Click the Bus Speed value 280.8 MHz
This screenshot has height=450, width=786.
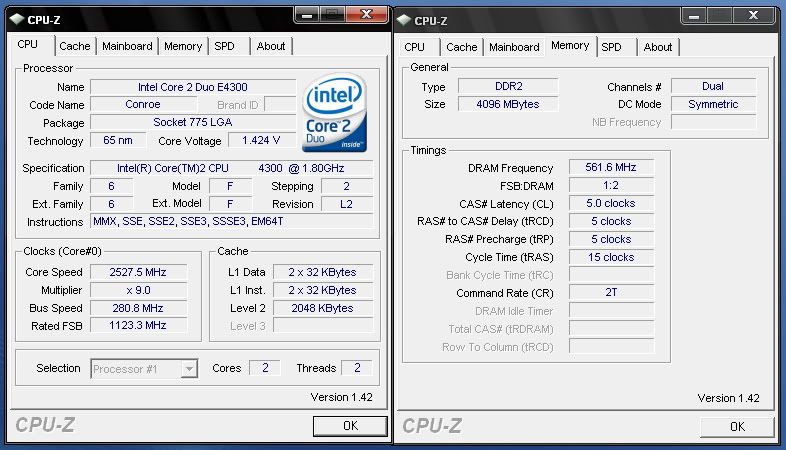138,308
